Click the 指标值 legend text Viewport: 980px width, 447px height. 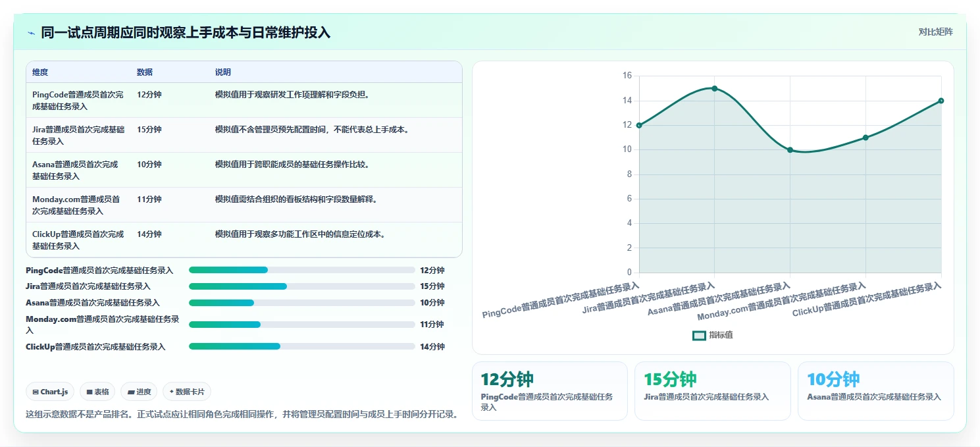(721, 335)
